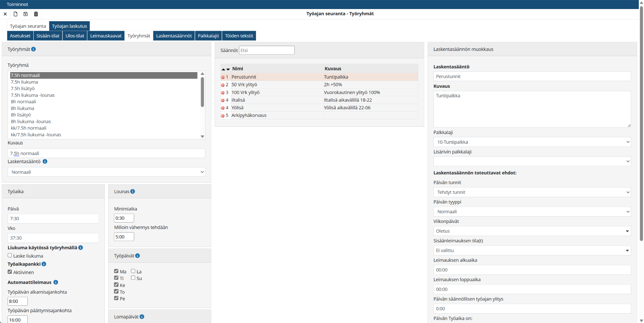Click the new document icon in toolbar
The width and height of the screenshot is (644, 323).
[x=16, y=14]
